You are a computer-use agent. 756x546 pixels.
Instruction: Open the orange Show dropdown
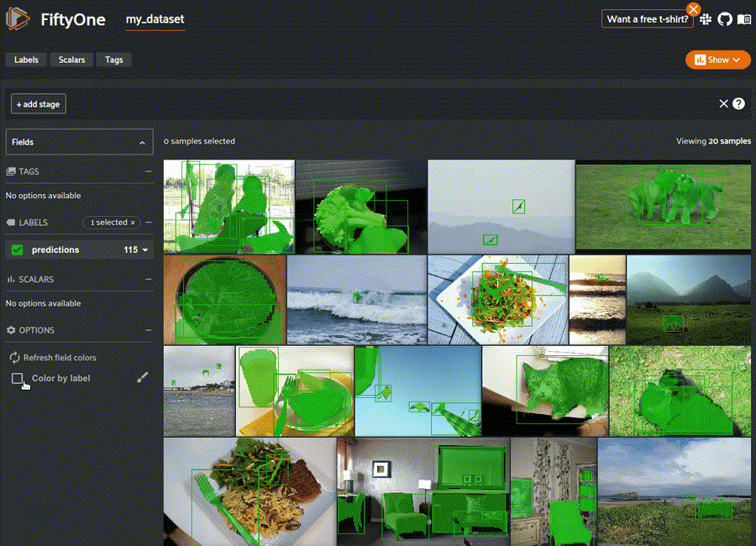tap(717, 60)
